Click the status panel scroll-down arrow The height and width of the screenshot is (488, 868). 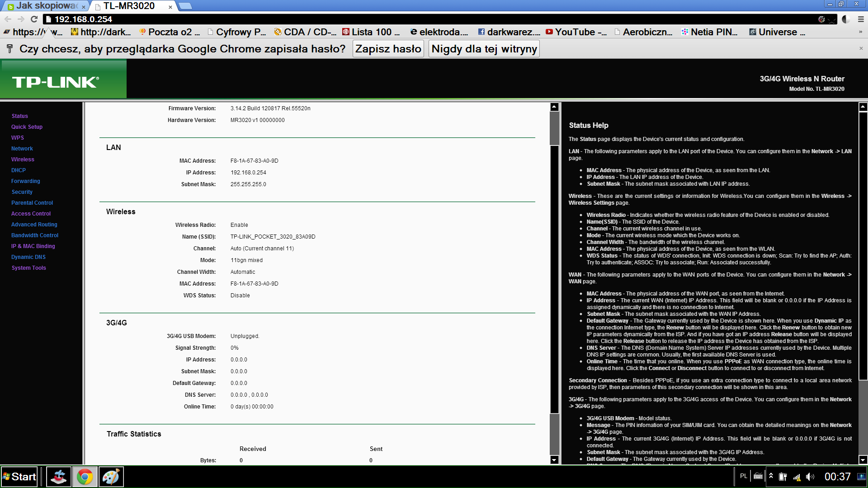pos(554,460)
